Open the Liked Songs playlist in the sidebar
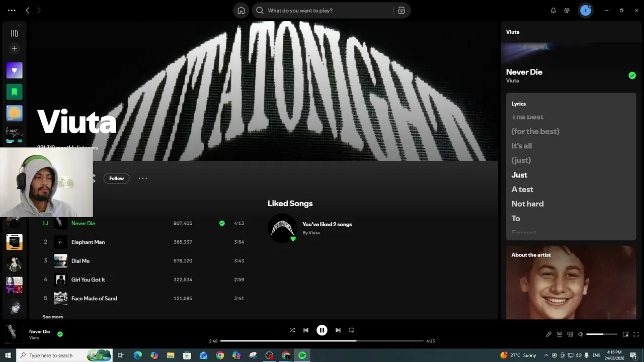 point(14,70)
